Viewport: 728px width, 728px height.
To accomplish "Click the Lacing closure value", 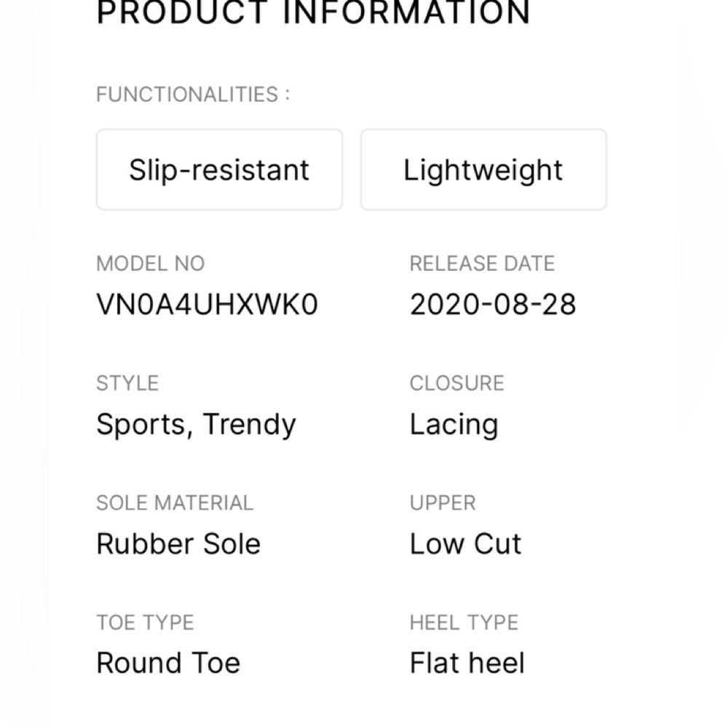I will tap(454, 424).
